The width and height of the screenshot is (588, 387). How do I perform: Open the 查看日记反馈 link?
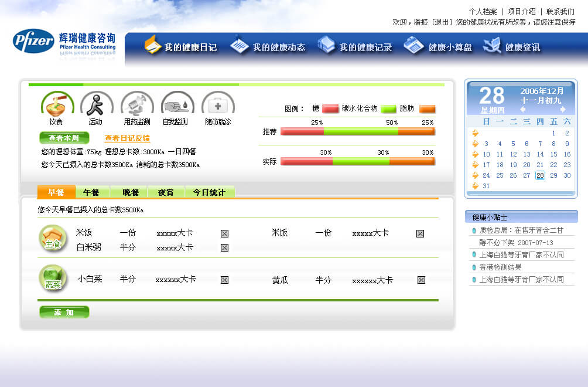pyautogui.click(x=127, y=138)
